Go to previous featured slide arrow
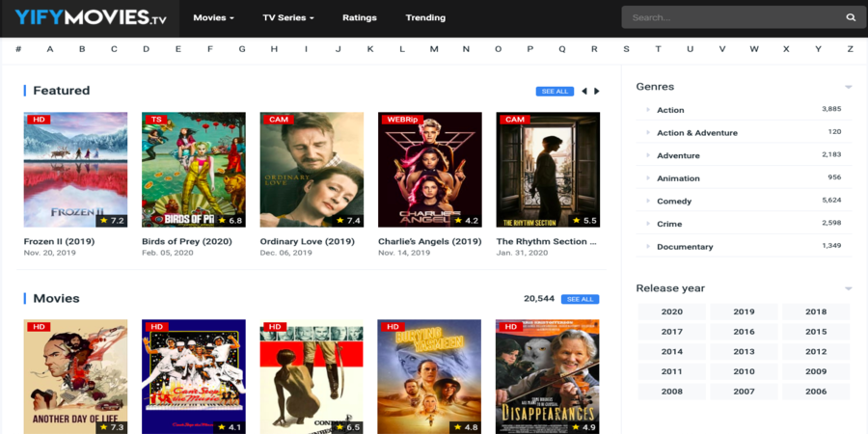Viewport: 868px width, 434px height. point(584,92)
